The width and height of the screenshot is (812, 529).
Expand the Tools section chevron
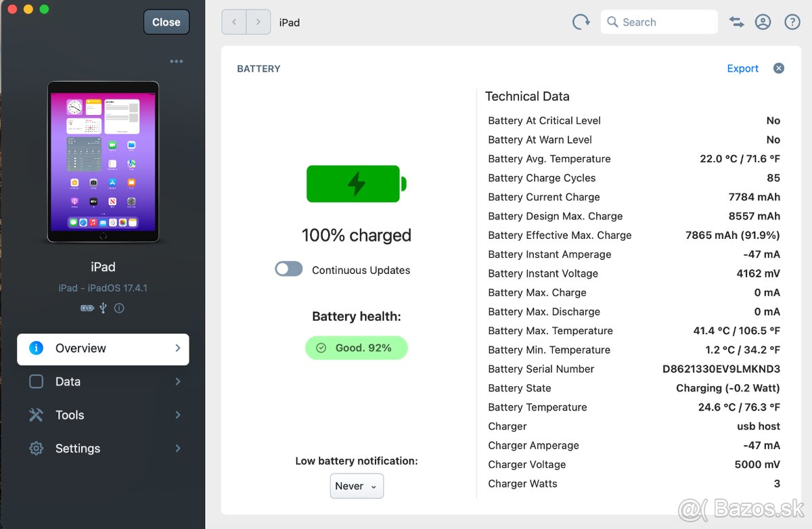[178, 415]
